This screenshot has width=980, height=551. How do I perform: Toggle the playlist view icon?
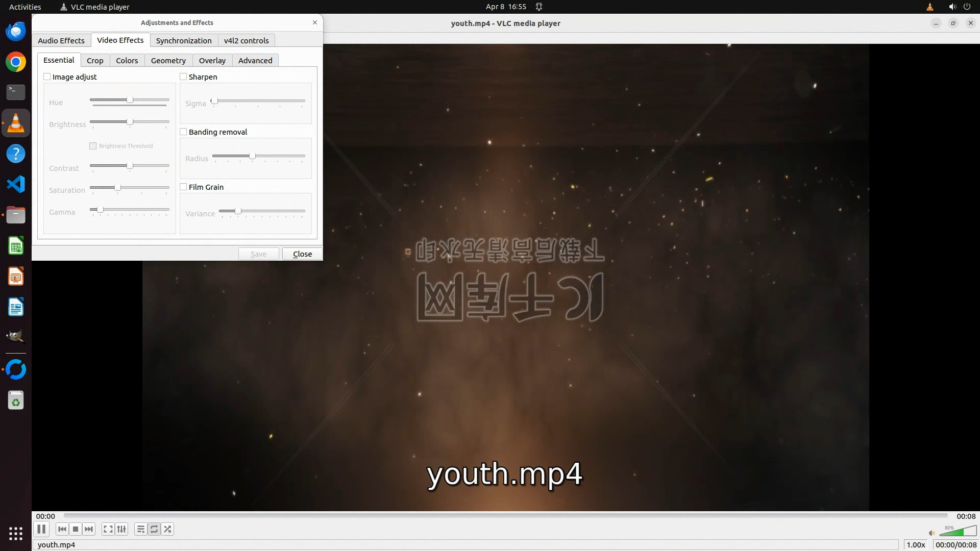click(141, 529)
